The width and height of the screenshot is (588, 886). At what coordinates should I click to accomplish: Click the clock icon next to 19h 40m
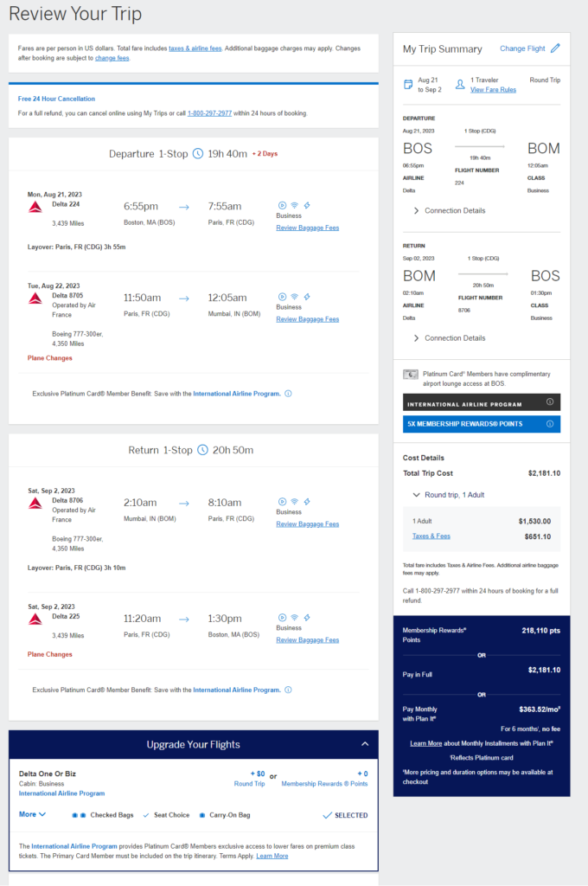198,154
